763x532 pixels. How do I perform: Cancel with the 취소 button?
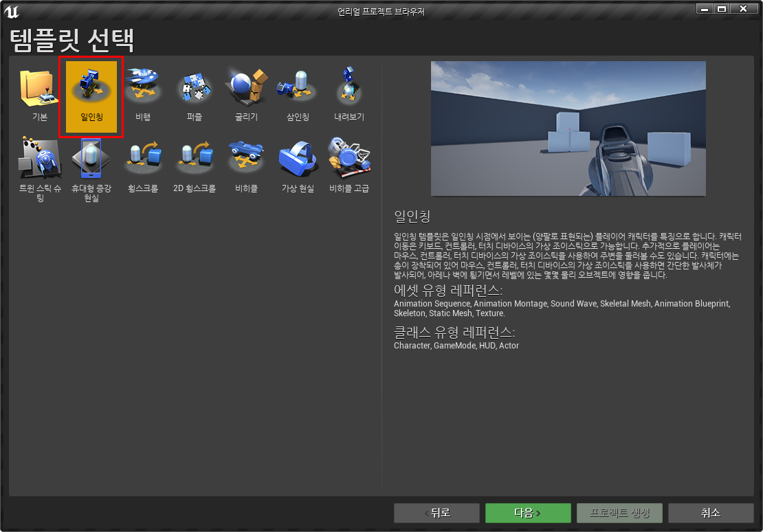click(711, 513)
